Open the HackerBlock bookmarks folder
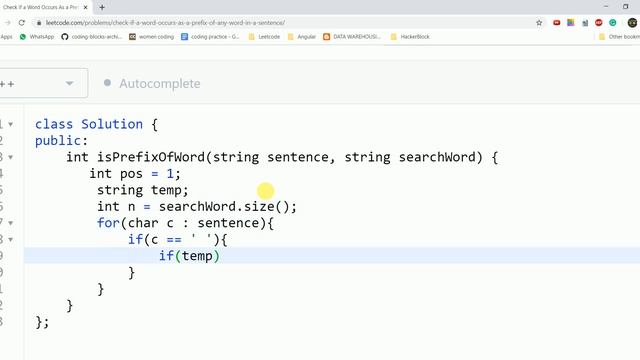640x360 pixels. pos(410,37)
